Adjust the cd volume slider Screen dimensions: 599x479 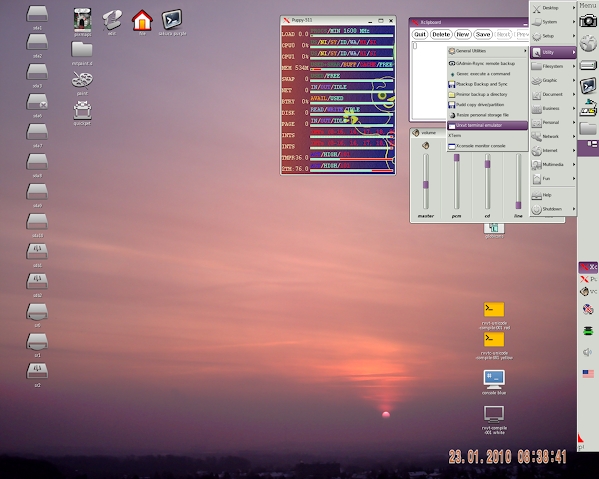click(487, 182)
